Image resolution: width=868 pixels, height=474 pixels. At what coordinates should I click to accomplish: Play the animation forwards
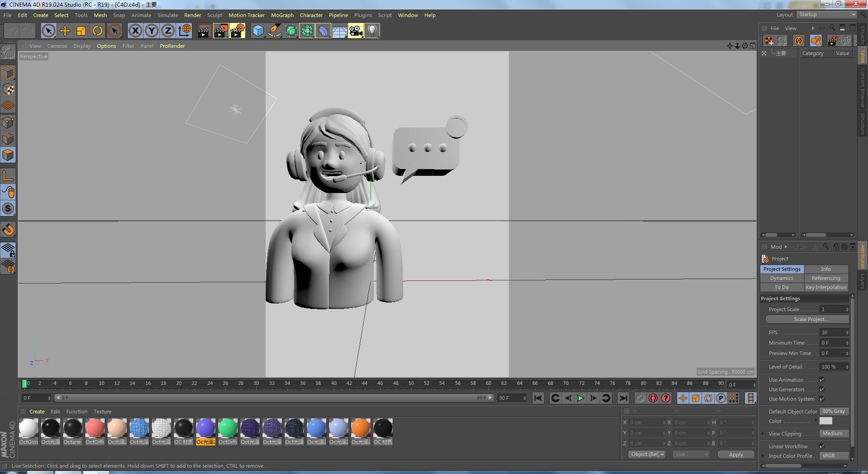tap(580, 398)
